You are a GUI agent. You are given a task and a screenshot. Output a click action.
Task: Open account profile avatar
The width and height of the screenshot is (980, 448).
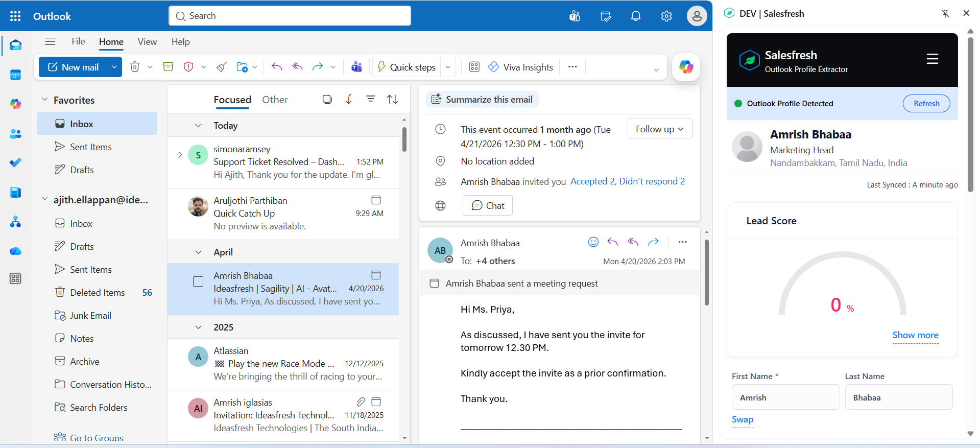[697, 16]
